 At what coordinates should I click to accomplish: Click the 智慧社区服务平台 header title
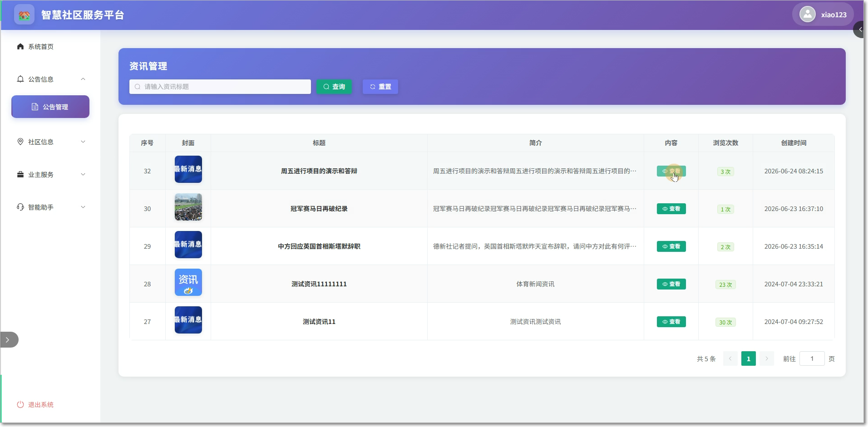tap(83, 15)
